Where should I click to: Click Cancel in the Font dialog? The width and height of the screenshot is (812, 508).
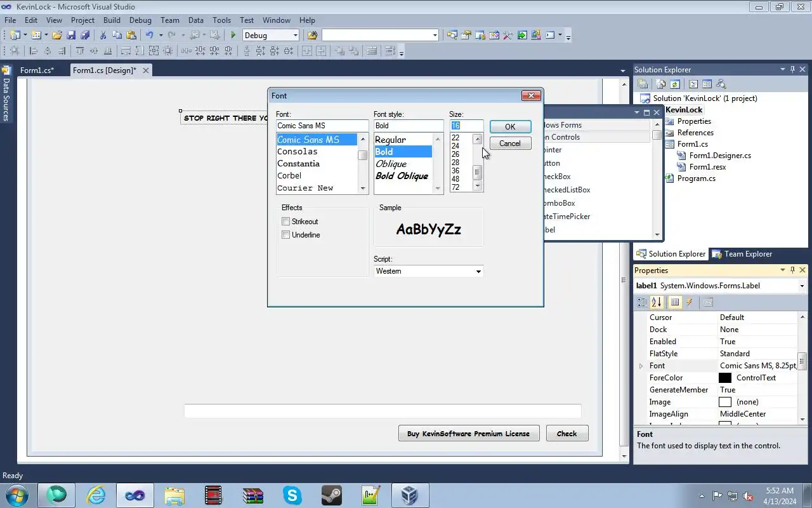pos(510,144)
